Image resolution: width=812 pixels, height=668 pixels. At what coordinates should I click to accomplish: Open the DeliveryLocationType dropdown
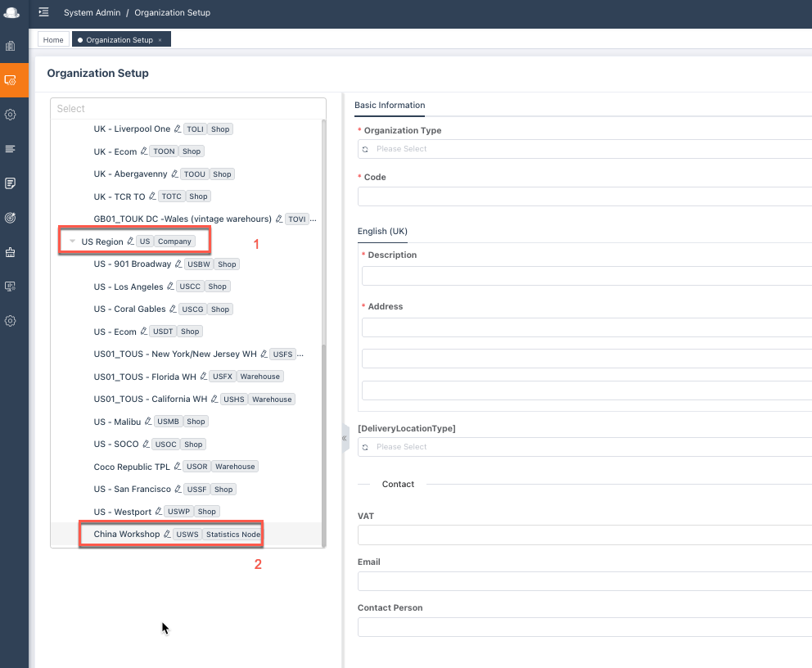pos(584,447)
